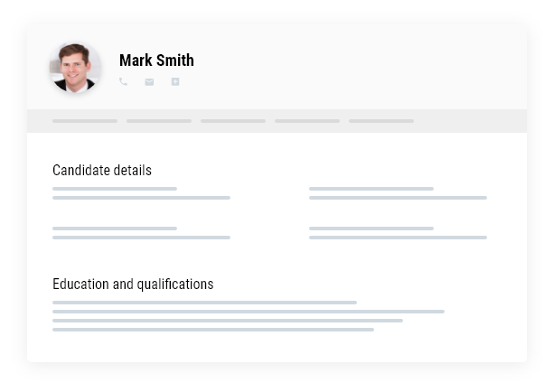The image size is (554, 392).
Task: Open the fifth, last placeholder tab
Action: (381, 121)
